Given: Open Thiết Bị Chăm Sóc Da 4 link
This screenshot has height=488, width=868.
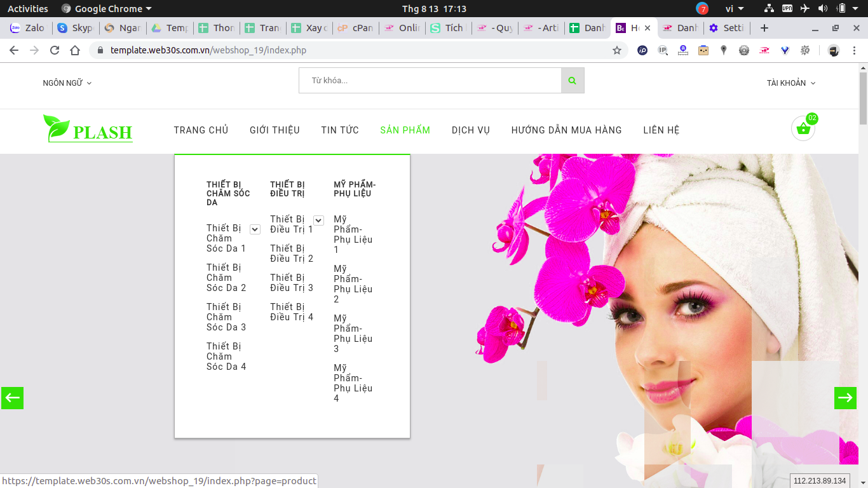Looking at the screenshot, I should (x=226, y=356).
